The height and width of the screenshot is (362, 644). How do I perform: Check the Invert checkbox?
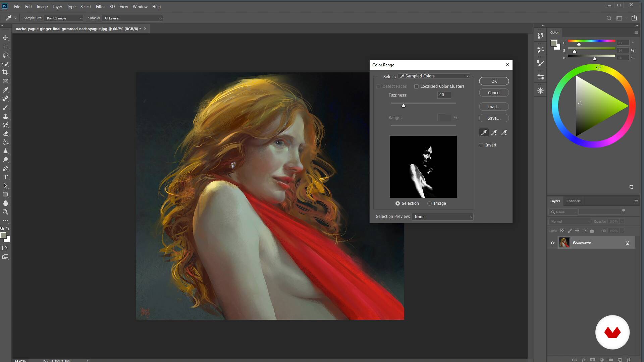click(x=481, y=145)
